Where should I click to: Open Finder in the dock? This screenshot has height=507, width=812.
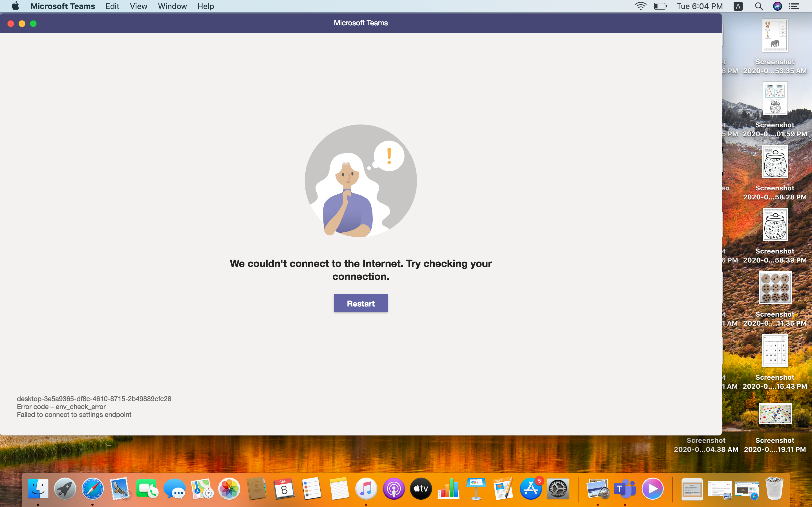pos(37,489)
